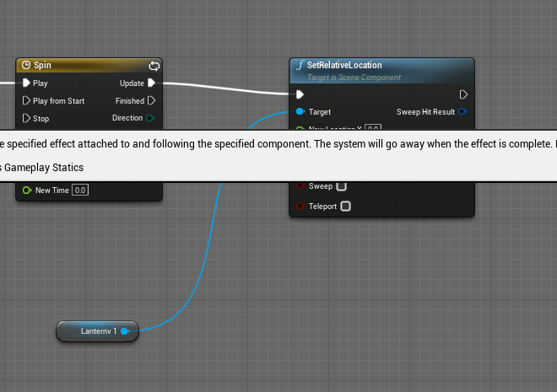The width and height of the screenshot is (557, 392).
Task: Click the Finished output execution pin
Action: (x=151, y=101)
